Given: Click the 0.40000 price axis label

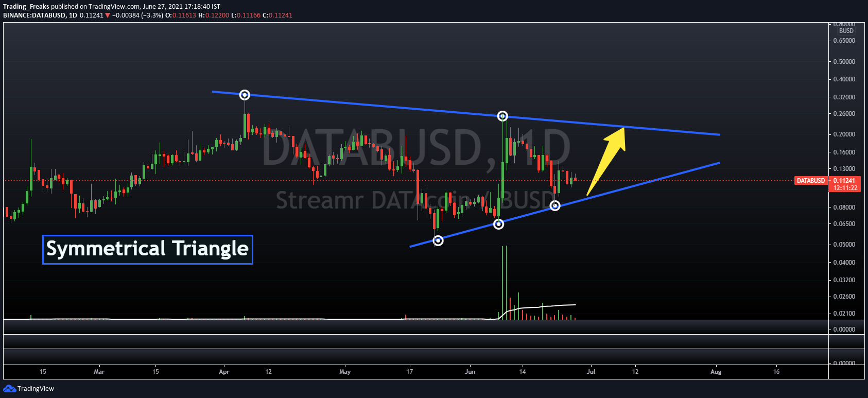Looking at the screenshot, I should coord(844,79).
